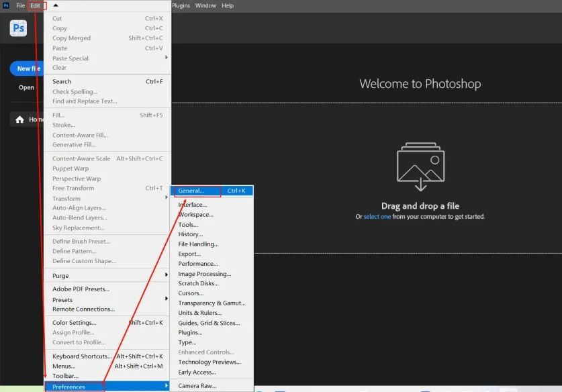Open the Window menu

pos(205,6)
